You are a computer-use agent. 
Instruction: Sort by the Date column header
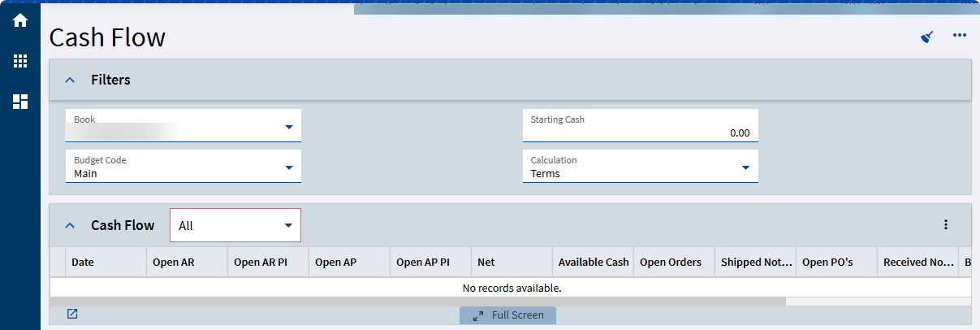[106, 263]
